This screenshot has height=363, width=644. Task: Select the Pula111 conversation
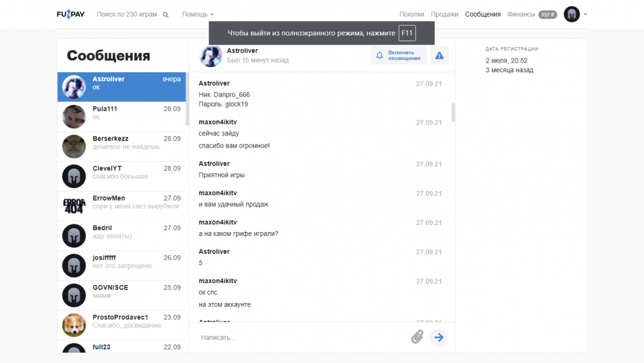pyautogui.click(x=122, y=117)
